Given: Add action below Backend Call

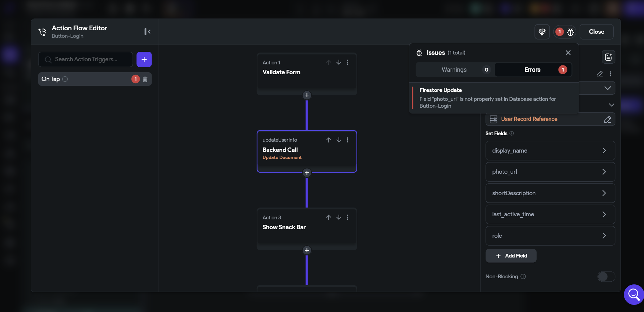Looking at the screenshot, I should point(307,173).
